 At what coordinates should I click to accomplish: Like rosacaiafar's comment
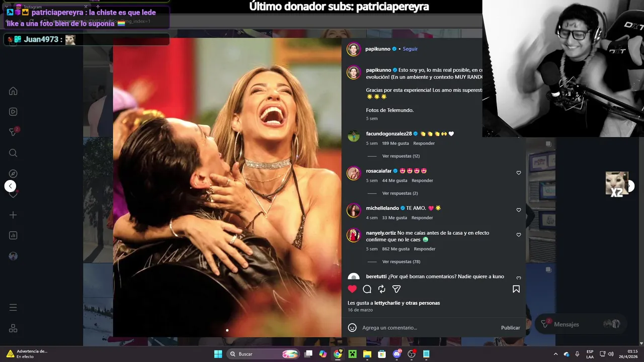tap(519, 173)
